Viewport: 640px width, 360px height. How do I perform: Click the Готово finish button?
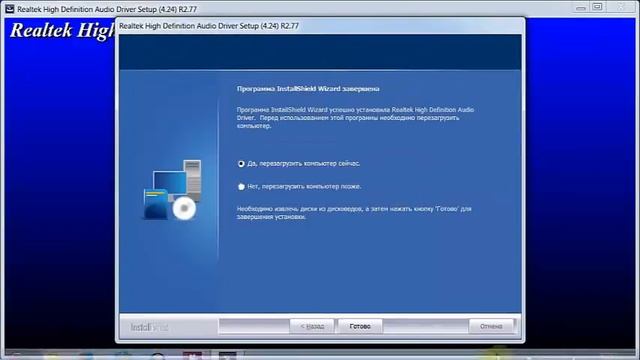tap(360, 326)
